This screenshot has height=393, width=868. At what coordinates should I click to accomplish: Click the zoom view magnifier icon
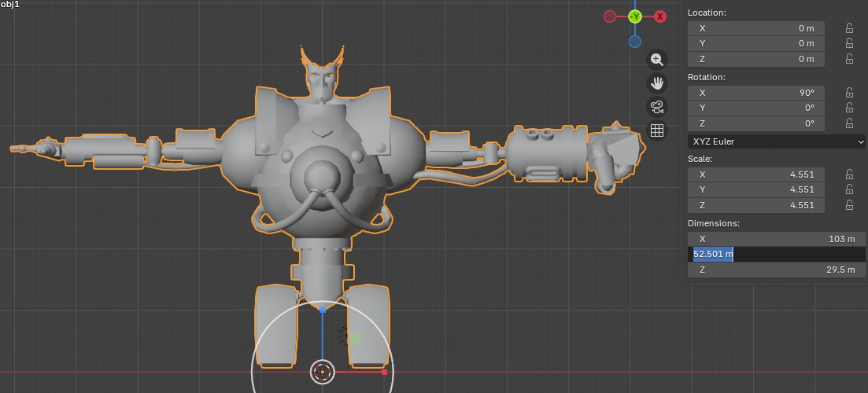tap(656, 59)
